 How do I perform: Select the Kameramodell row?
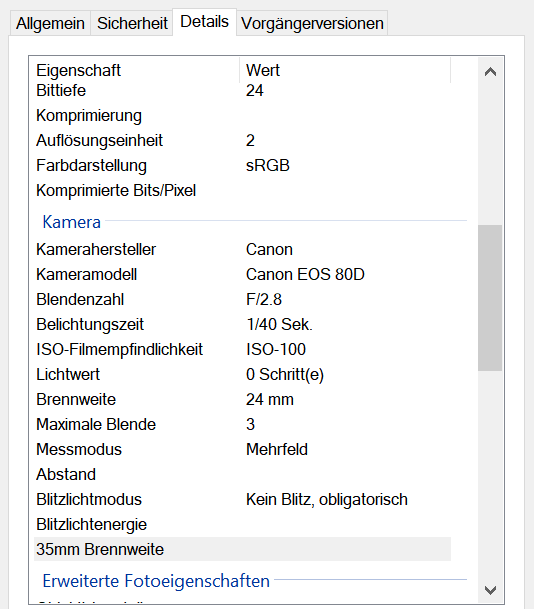[242, 274]
